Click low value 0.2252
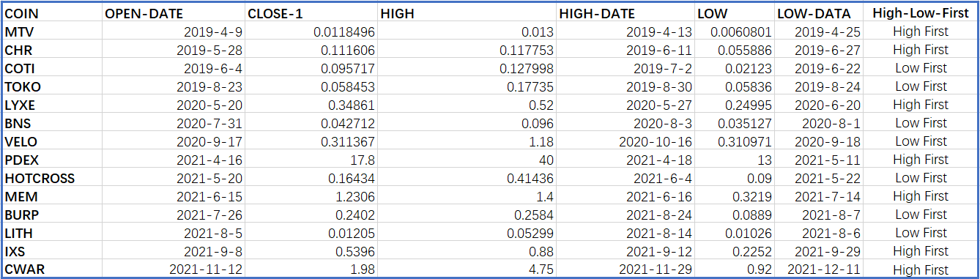 tap(751, 251)
